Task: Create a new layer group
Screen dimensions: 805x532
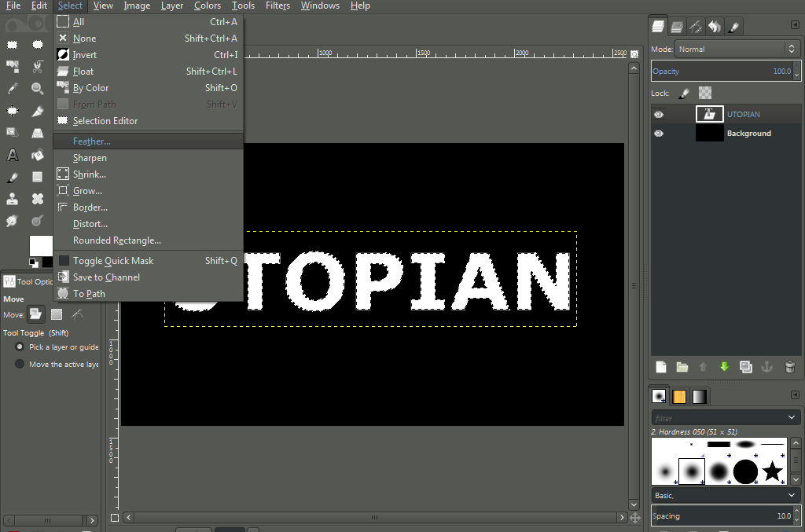Action: point(682,367)
